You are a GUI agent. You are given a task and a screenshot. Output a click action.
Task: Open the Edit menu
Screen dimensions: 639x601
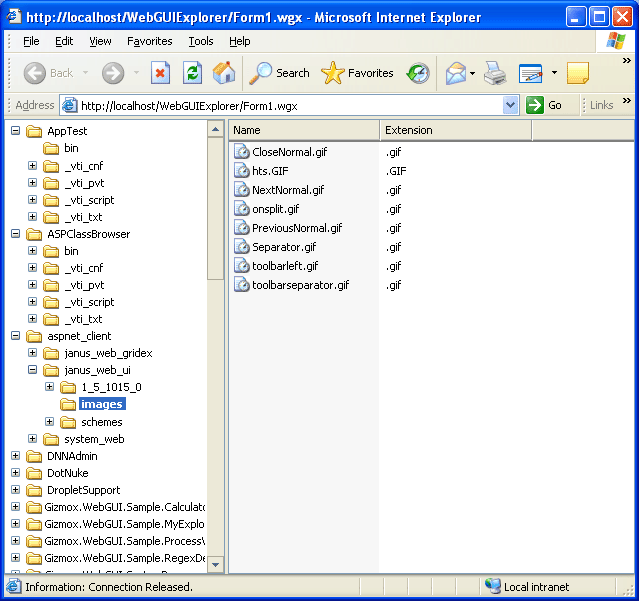[x=64, y=41]
